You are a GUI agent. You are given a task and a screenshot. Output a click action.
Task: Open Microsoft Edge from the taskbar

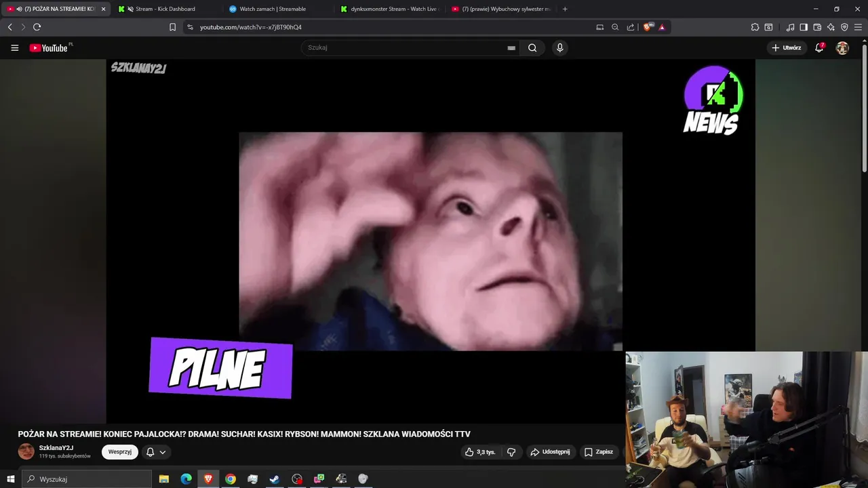point(186,479)
